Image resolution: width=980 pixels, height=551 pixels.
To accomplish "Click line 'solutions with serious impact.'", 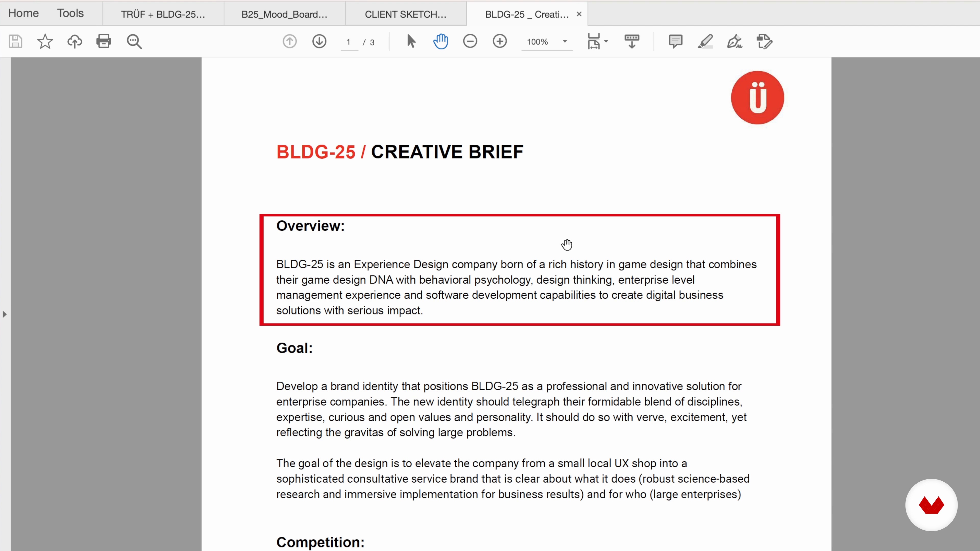I will (x=350, y=310).
